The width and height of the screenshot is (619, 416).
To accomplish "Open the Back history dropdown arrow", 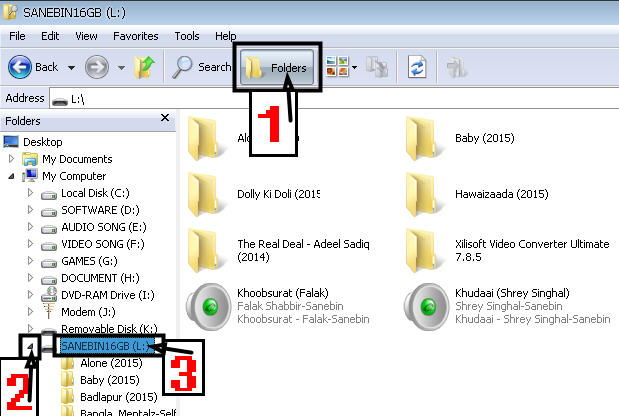I will point(71,68).
